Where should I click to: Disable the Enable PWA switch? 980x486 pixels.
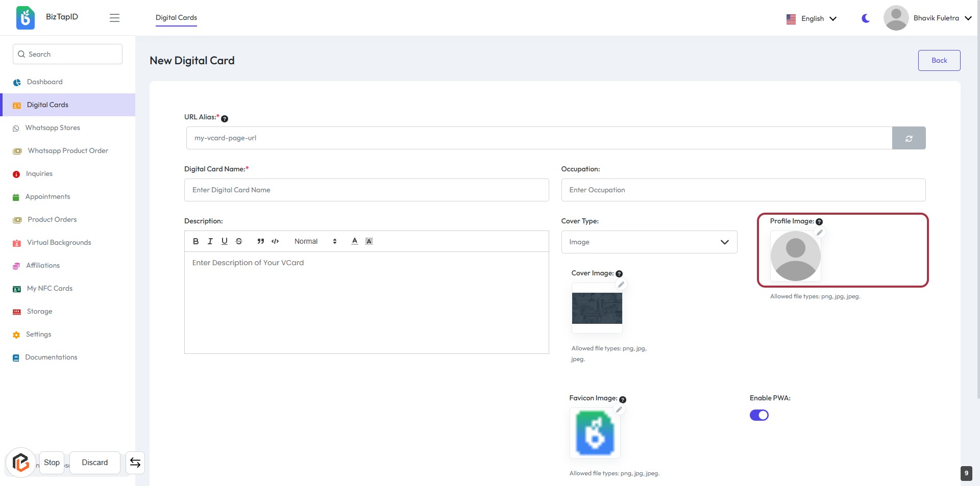(x=759, y=415)
